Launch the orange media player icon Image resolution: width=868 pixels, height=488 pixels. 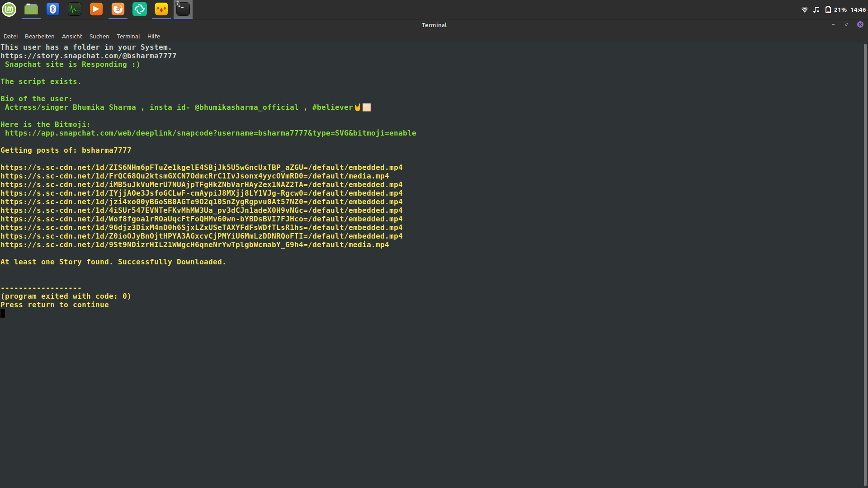click(x=96, y=9)
